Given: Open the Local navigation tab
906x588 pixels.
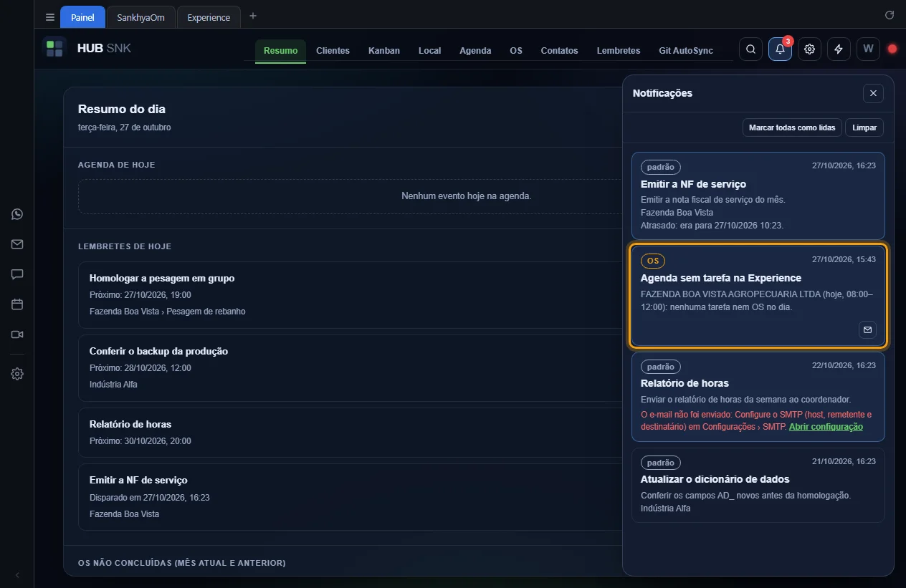Looking at the screenshot, I should (429, 51).
